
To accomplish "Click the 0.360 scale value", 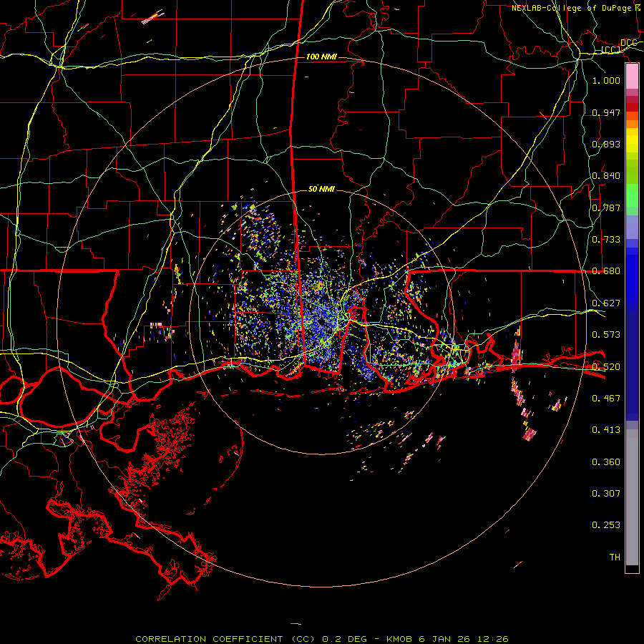I will (606, 462).
